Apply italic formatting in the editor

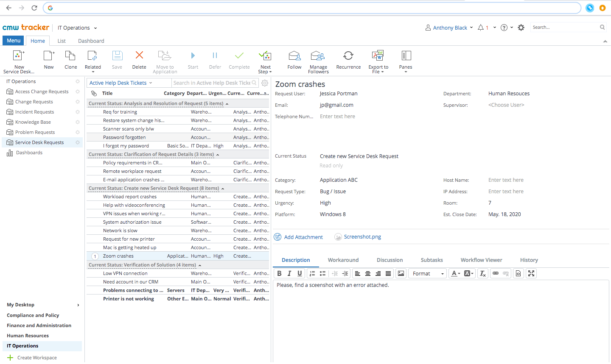coord(289,273)
